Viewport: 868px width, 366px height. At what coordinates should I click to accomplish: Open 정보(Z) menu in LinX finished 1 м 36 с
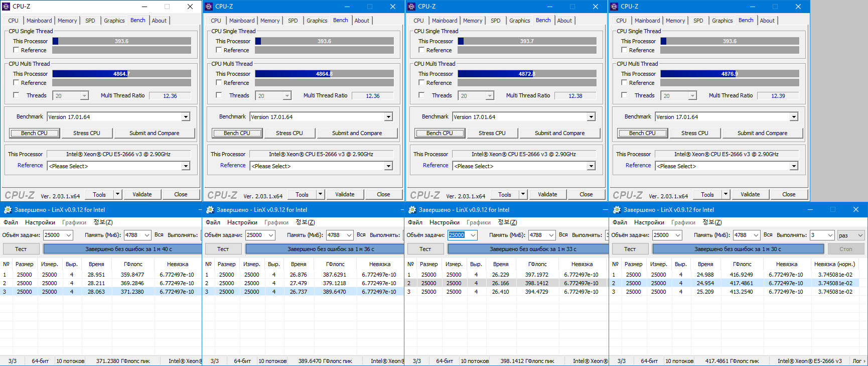305,222
